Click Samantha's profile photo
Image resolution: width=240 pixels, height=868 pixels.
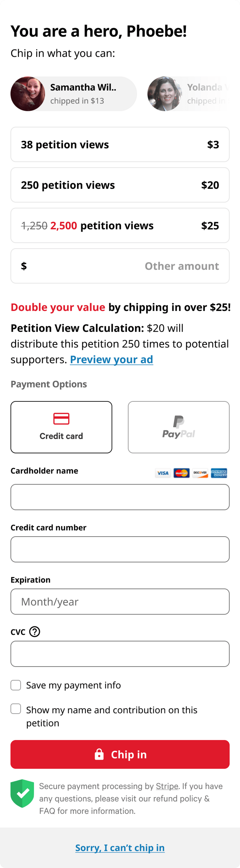coord(28,94)
